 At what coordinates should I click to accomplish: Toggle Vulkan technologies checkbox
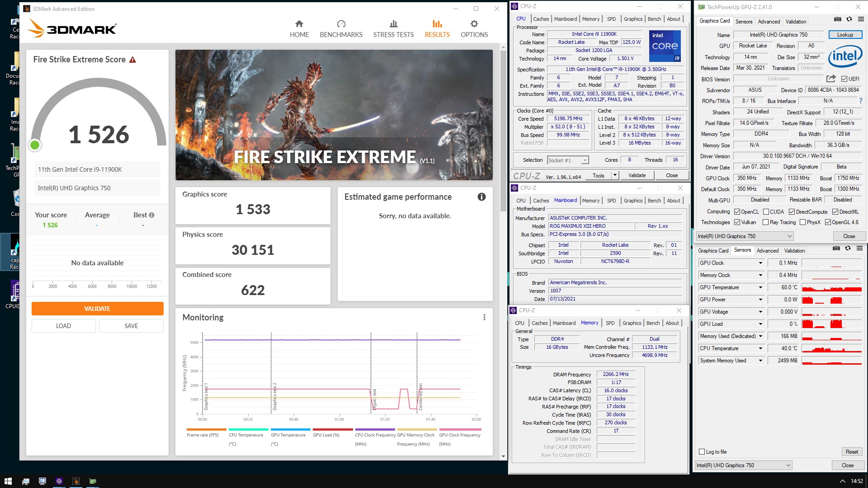737,222
